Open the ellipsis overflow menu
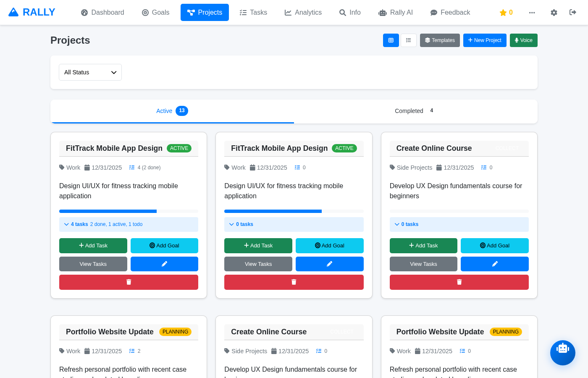 (x=532, y=13)
